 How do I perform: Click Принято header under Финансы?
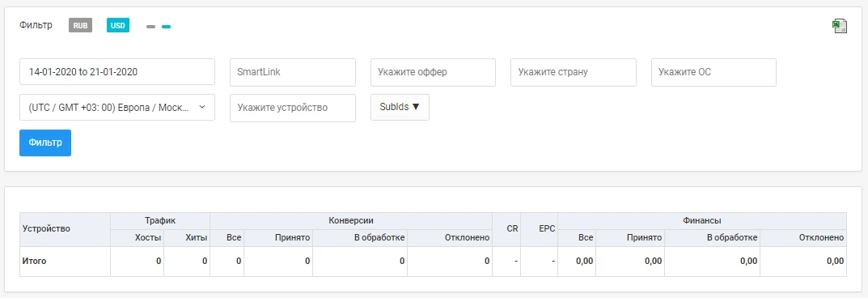(630, 237)
